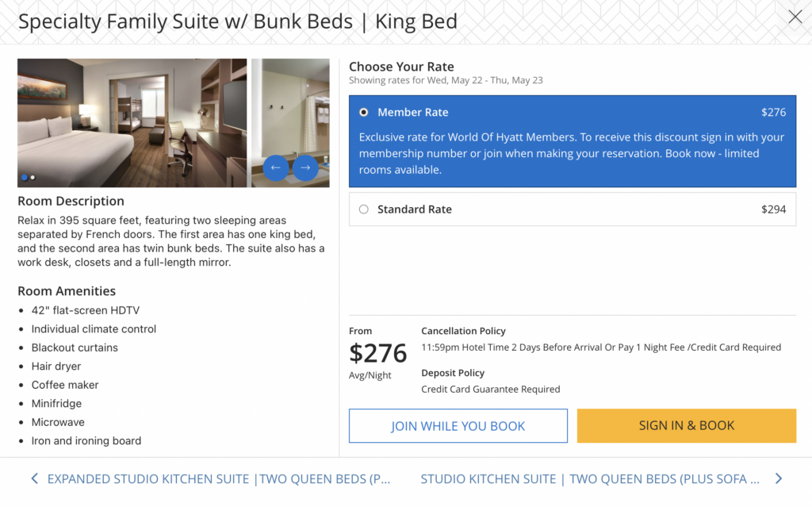The height and width of the screenshot is (507, 812).
Task: Select the second carousel dot indicator
Action: click(x=33, y=178)
